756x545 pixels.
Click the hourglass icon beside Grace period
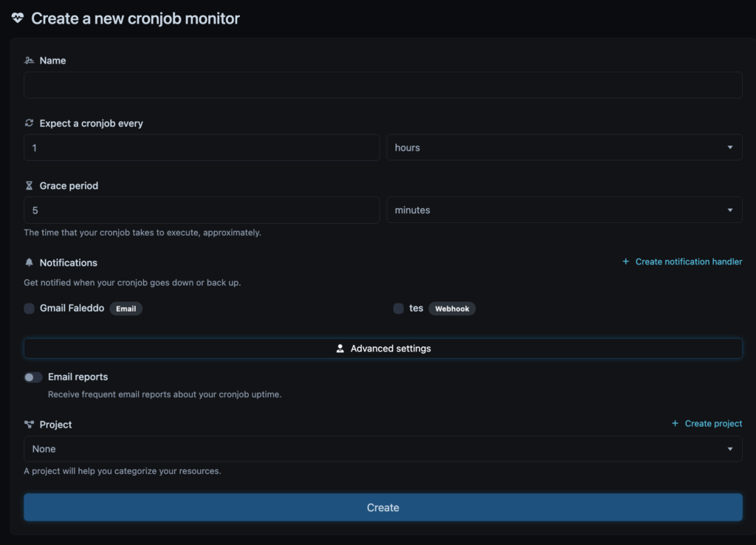point(30,185)
